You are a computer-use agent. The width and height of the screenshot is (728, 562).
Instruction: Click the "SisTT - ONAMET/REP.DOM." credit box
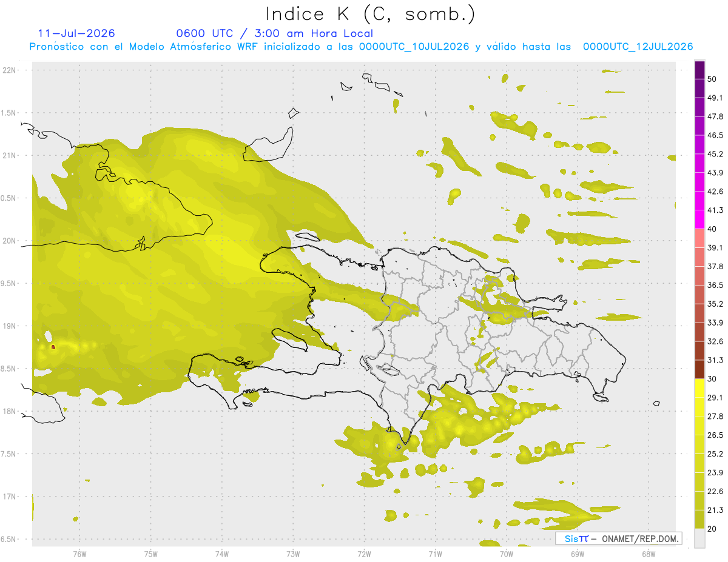[619, 538]
